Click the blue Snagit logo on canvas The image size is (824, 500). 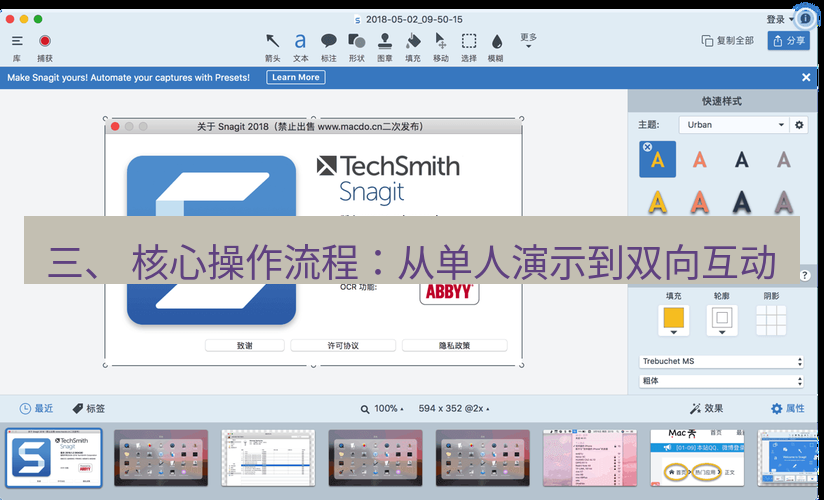[x=211, y=240]
